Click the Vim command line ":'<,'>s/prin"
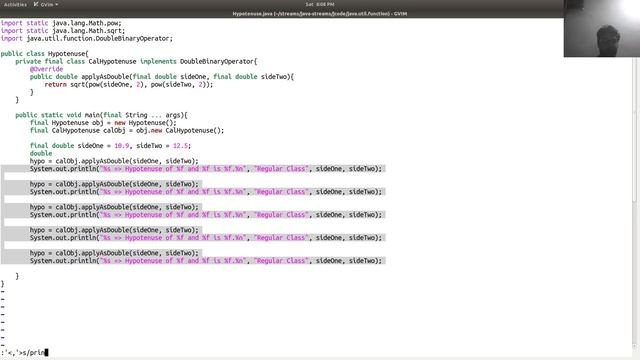This screenshot has height=360, width=640. pos(24,352)
